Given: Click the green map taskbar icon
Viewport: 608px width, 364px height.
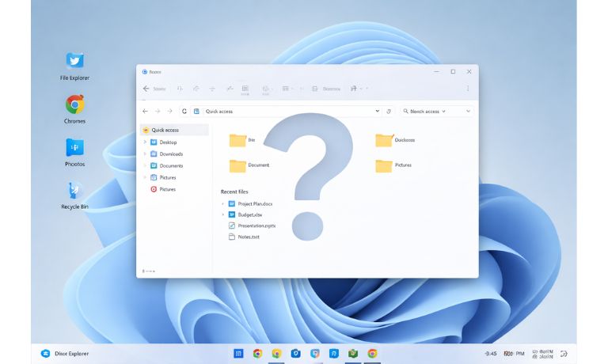Looking at the screenshot, I should [353, 354].
